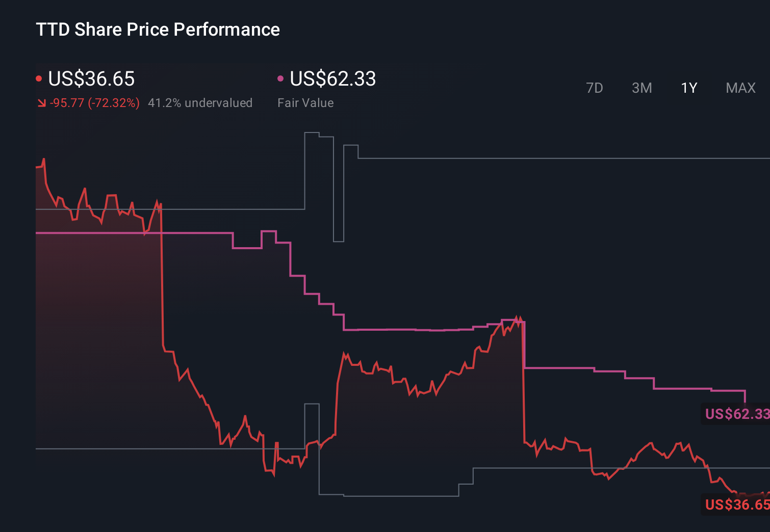Click the 41.2% undervalued text
Image resolution: width=770 pixels, height=532 pixels.
(200, 103)
